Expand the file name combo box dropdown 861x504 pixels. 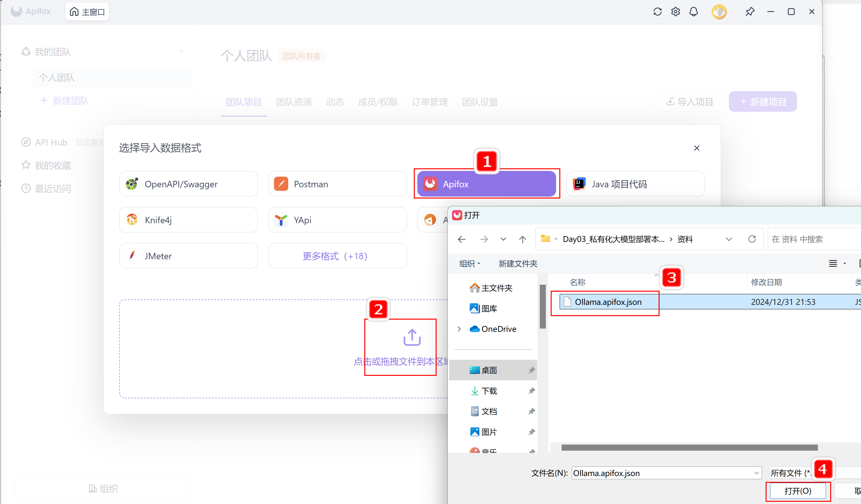coord(757,473)
